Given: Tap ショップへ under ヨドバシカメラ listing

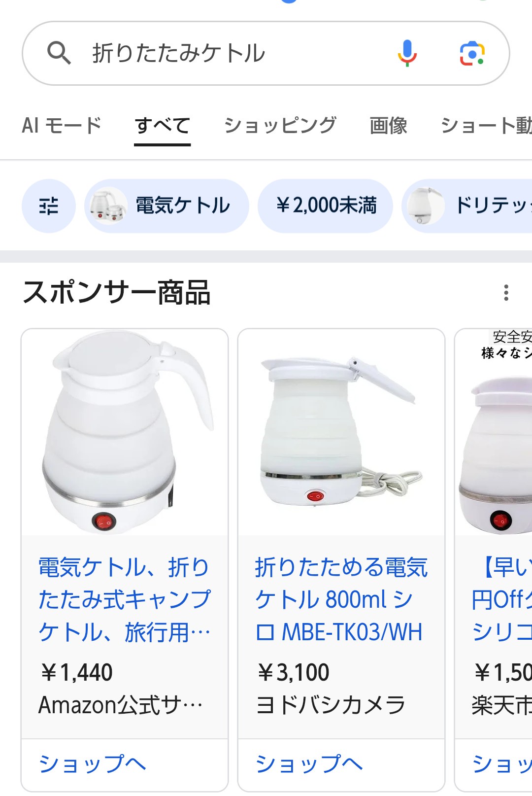Looking at the screenshot, I should (x=309, y=764).
